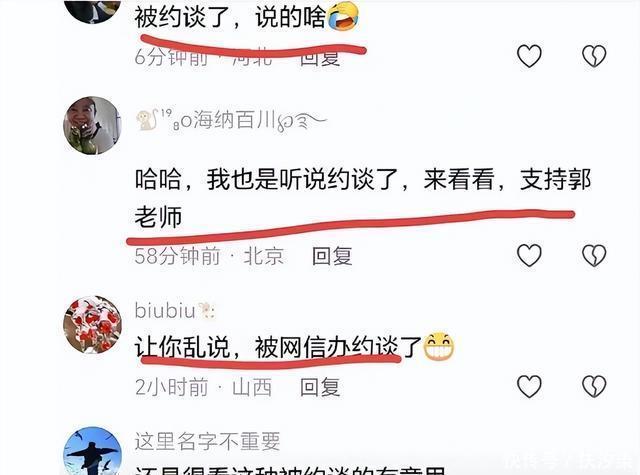The height and width of the screenshot is (475, 640).
Task: Like biubiu's comment with heart icon
Action: [529, 386]
